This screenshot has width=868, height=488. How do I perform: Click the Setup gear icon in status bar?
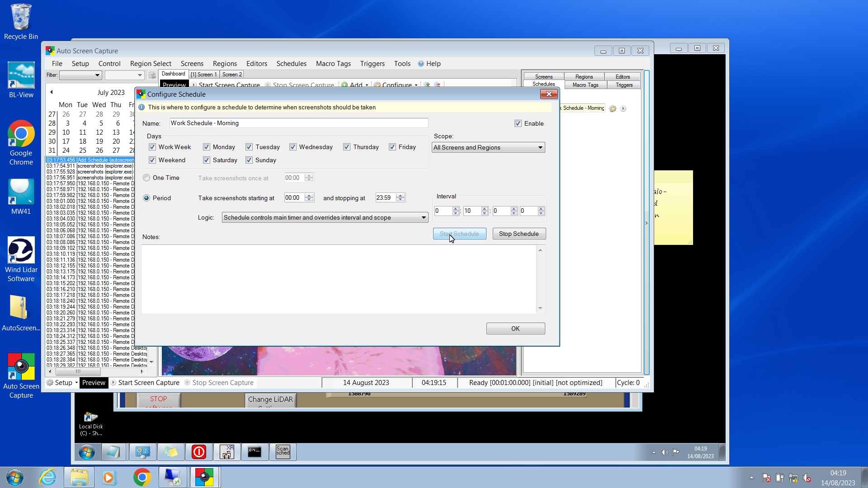click(x=50, y=383)
